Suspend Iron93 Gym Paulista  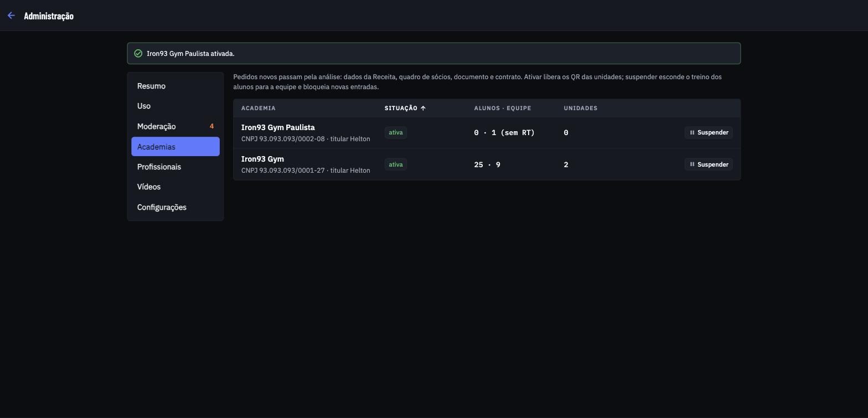coord(709,132)
